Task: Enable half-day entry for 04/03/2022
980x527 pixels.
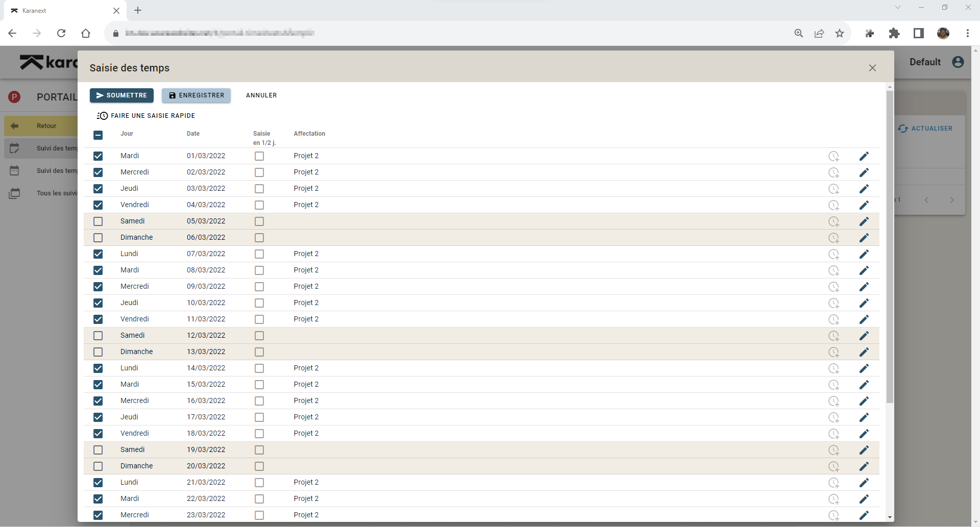Action: (259, 205)
